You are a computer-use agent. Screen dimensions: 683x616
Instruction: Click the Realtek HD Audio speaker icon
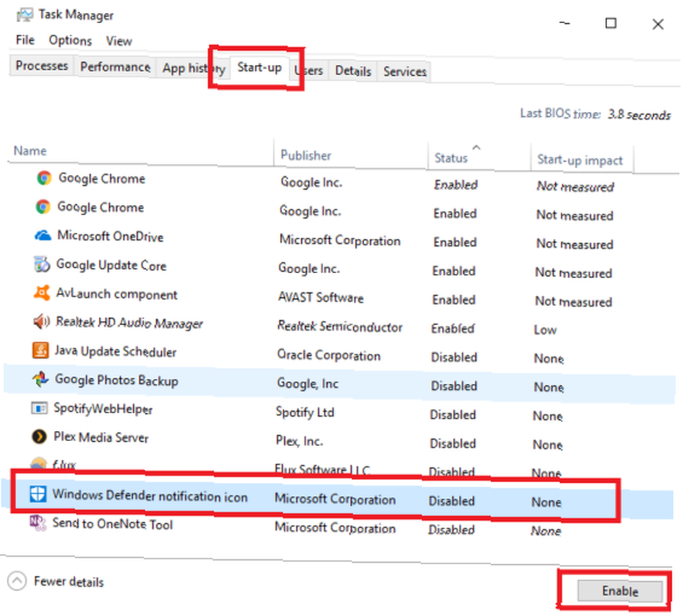coord(41,322)
